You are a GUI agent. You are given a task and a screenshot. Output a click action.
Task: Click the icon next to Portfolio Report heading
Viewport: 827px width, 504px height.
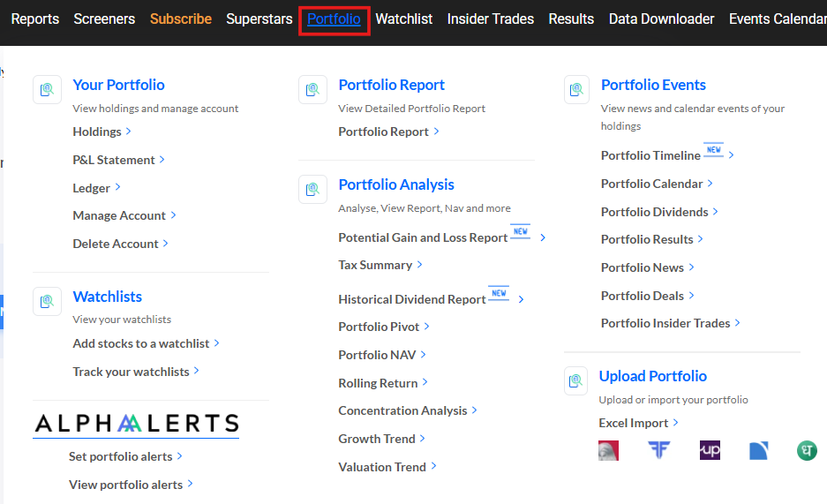pos(312,90)
